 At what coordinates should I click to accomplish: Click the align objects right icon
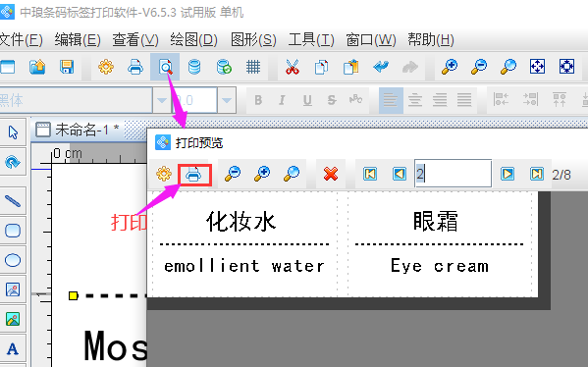pos(530,100)
